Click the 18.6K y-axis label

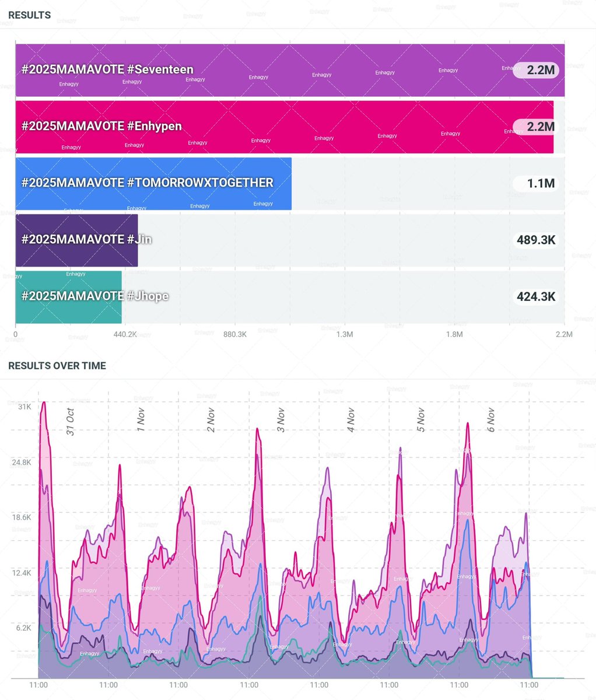coord(21,517)
